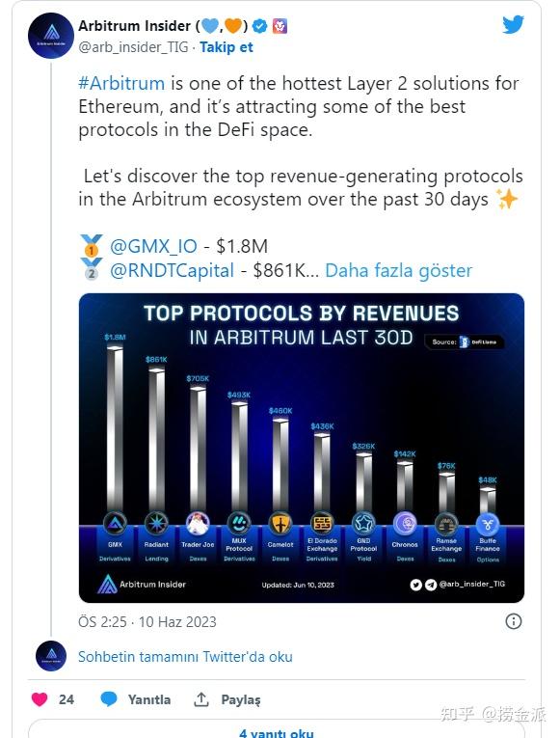The width and height of the screenshot is (560, 738).
Task: Click the purple affiliate badge icon
Action: (280, 26)
